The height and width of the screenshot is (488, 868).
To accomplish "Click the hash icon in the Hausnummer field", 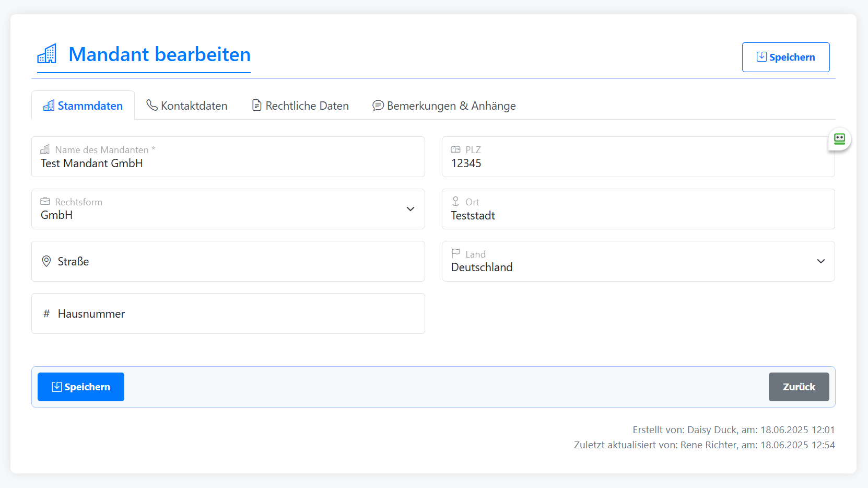I will 46,313.
